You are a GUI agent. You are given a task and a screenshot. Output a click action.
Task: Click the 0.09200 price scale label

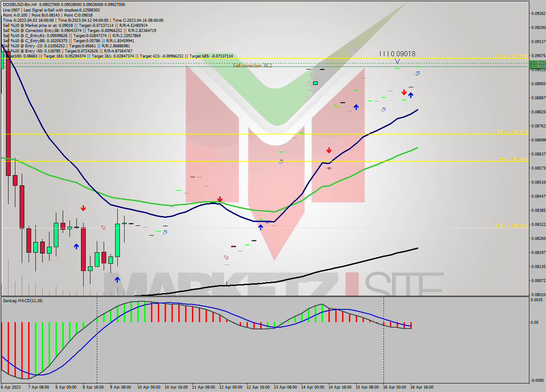538,28
